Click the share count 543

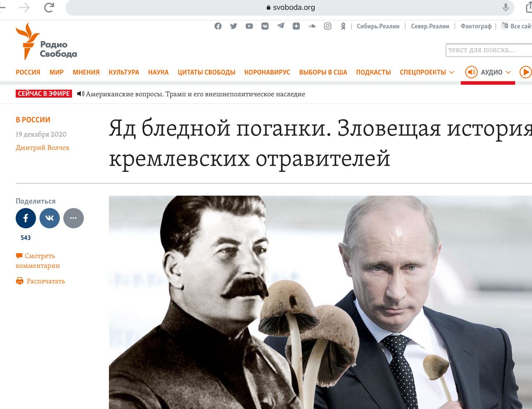tap(26, 238)
